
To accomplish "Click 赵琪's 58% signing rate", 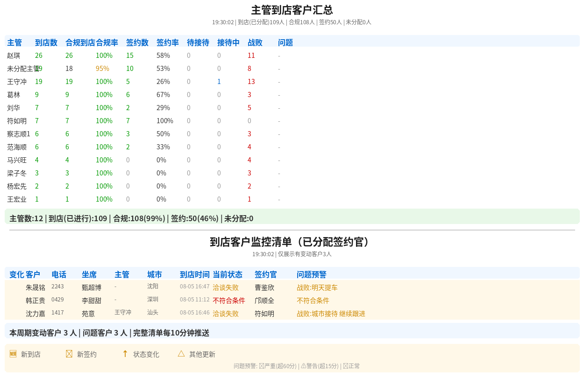I will [163, 56].
